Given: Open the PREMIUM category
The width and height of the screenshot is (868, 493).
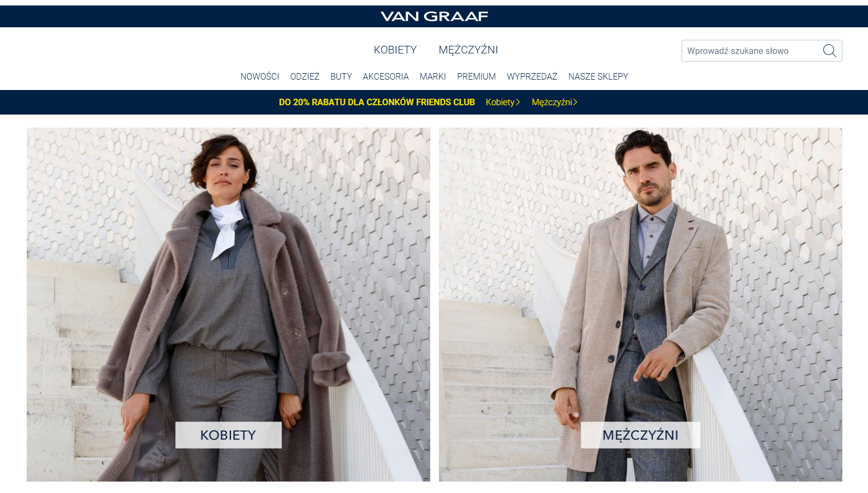Looking at the screenshot, I should pyautogui.click(x=477, y=76).
